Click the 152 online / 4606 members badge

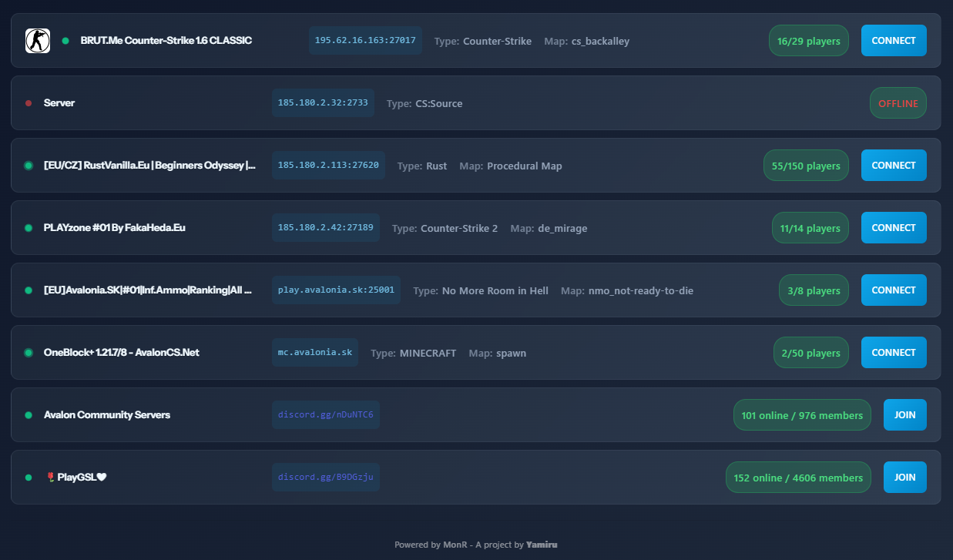click(x=798, y=478)
